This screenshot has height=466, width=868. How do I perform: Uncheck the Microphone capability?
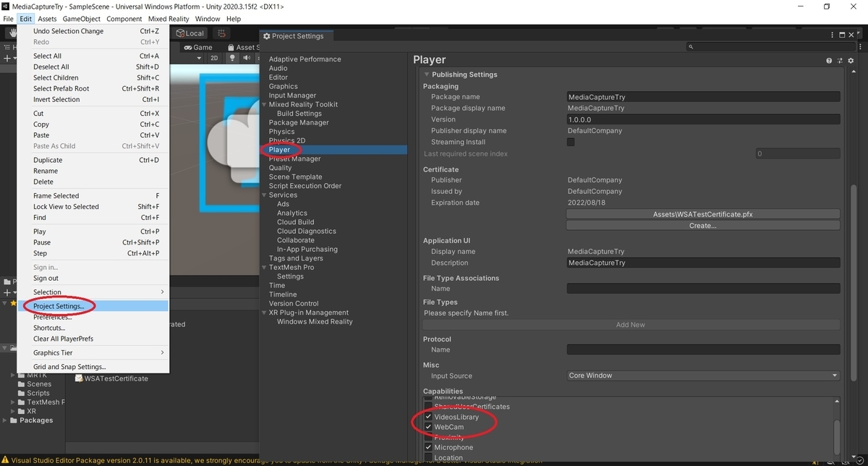[428, 447]
